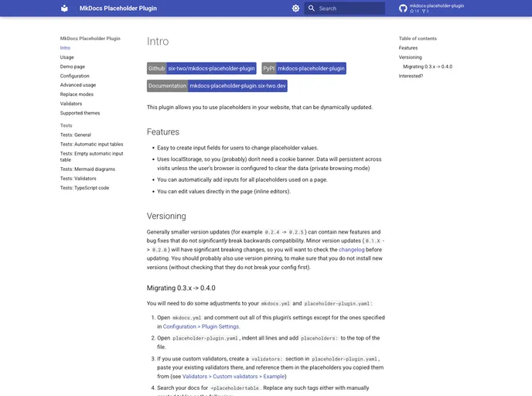Open Validators > Custom validators > Example link
The width and height of the screenshot is (532, 396).
(x=234, y=377)
